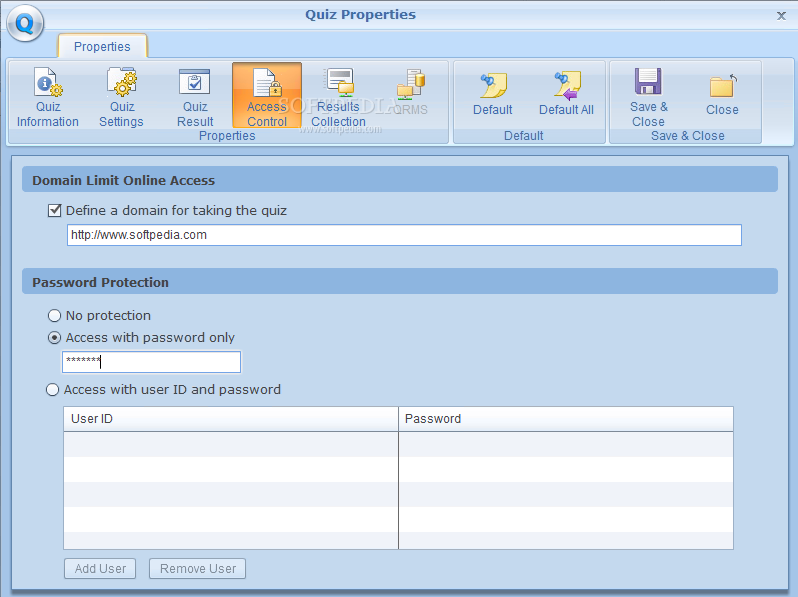Image resolution: width=798 pixels, height=597 pixels.
Task: Close the Quiz Properties window
Action: [781, 16]
